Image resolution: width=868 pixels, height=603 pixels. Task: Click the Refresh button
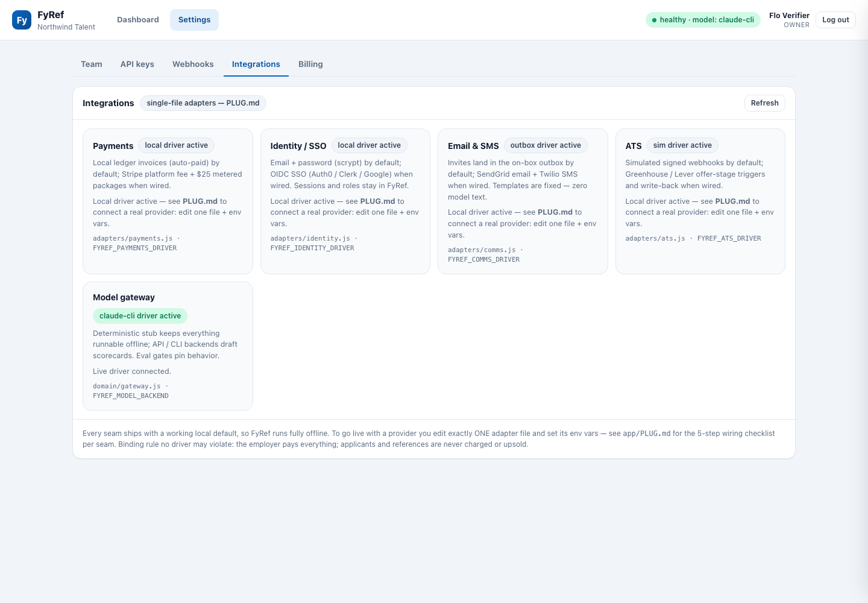click(x=765, y=103)
